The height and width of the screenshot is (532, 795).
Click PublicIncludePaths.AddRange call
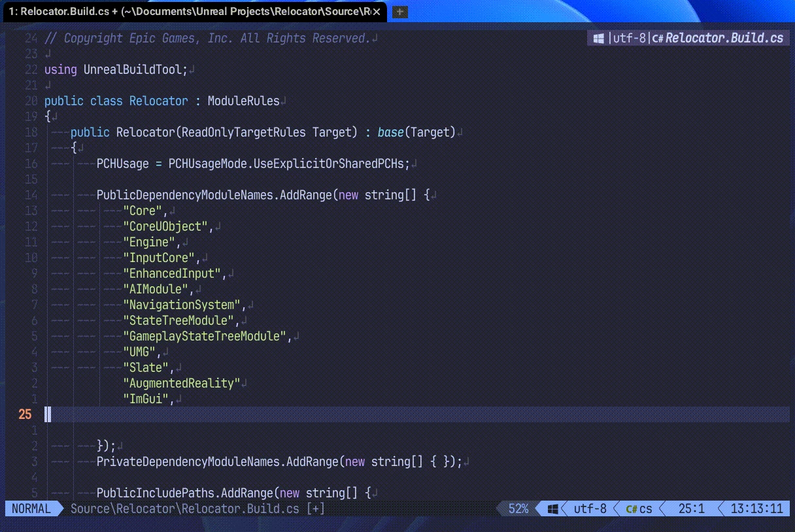[185, 493]
